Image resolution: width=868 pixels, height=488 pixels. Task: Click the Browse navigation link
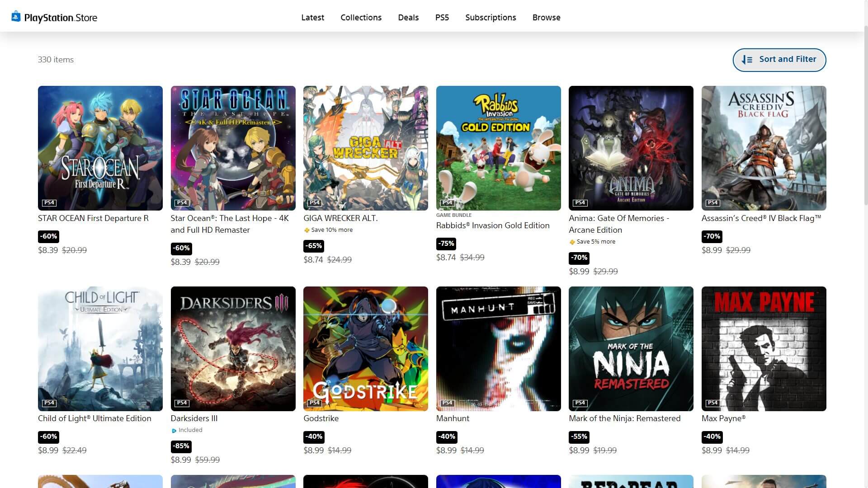[x=546, y=17]
